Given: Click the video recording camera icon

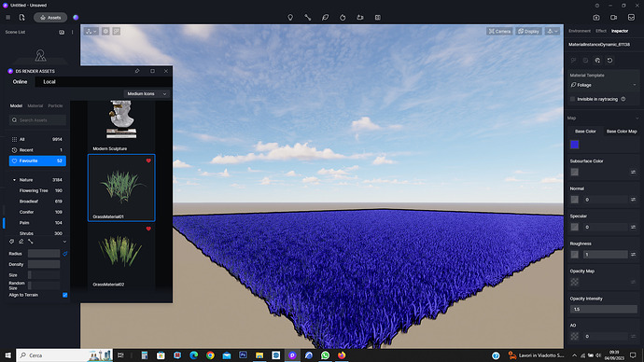Looking at the screenshot, I should pyautogui.click(x=613, y=18).
